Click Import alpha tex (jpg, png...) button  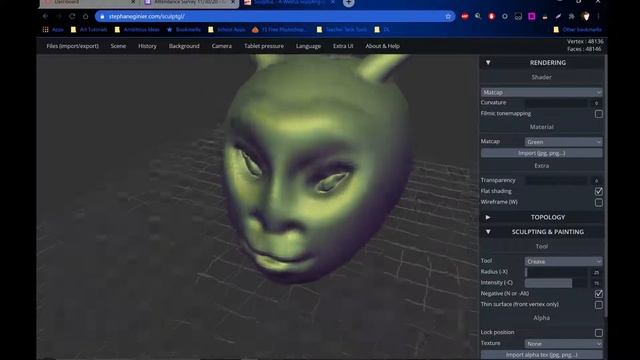(x=542, y=355)
